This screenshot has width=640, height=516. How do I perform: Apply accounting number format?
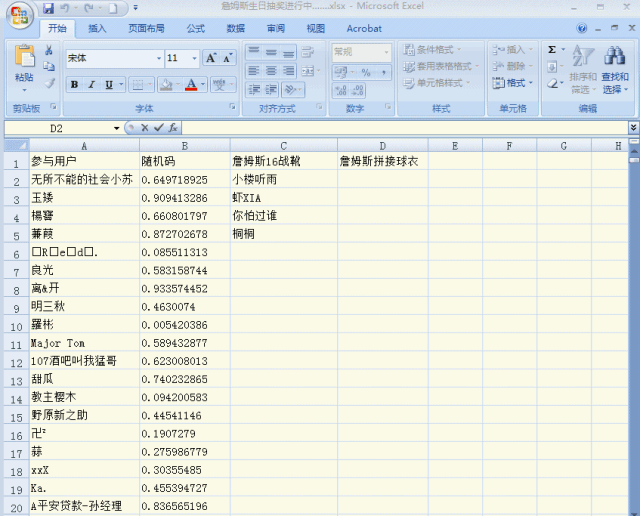(340, 72)
